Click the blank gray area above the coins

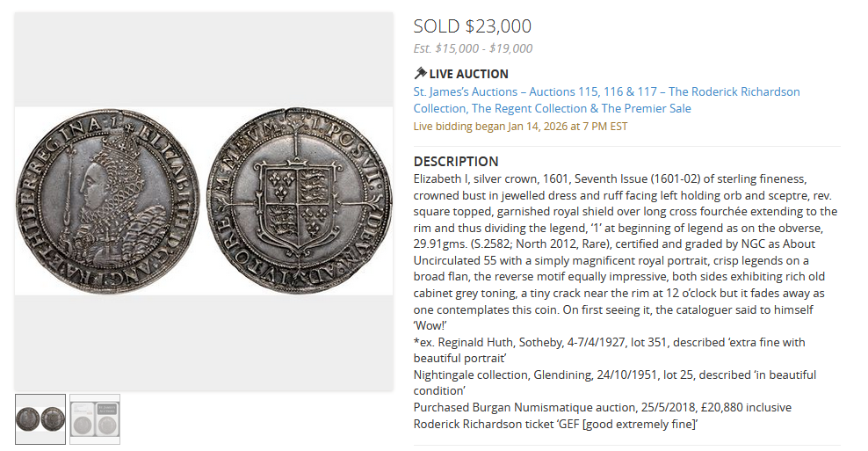point(204,58)
